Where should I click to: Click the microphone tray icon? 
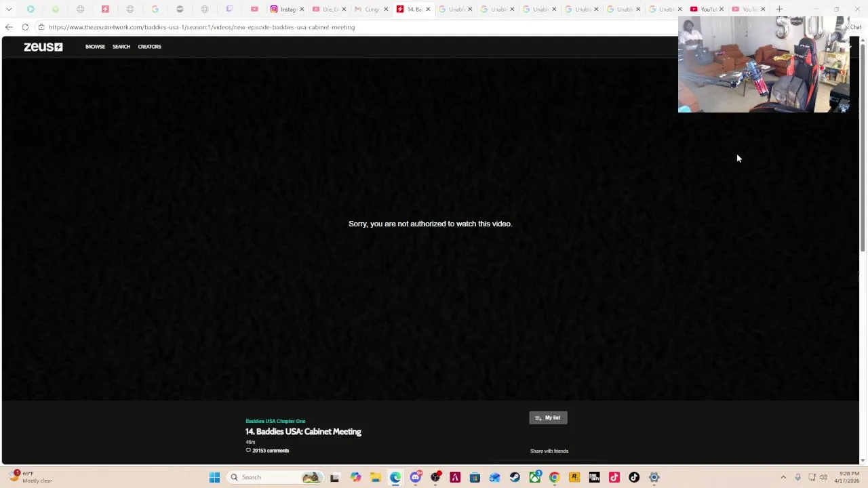797,477
